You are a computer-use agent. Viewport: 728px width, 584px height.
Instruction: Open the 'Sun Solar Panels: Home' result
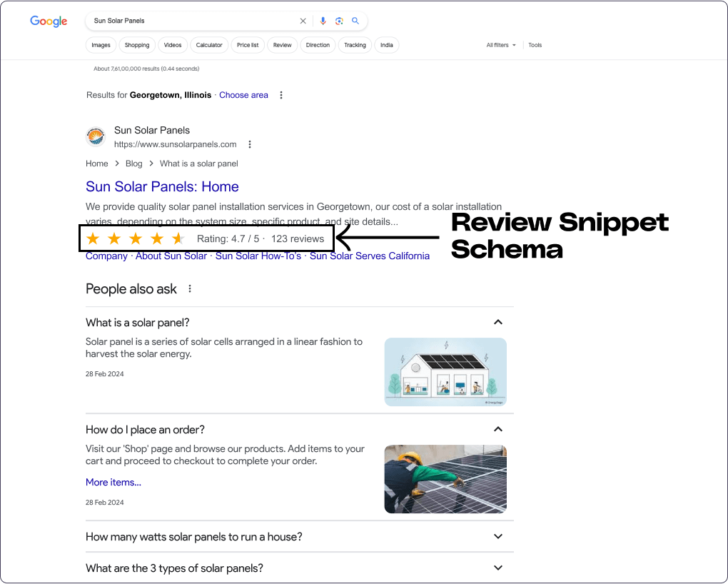pos(162,186)
